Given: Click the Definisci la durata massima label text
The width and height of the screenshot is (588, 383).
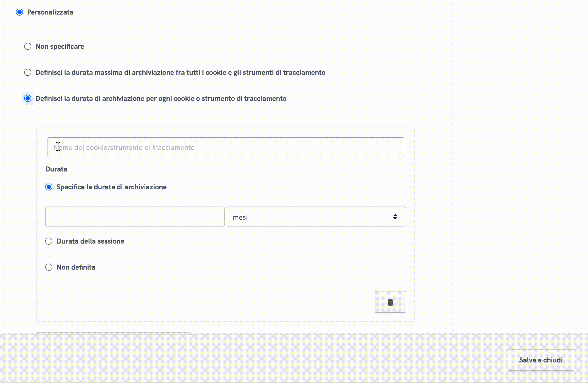Looking at the screenshot, I should click(180, 73).
